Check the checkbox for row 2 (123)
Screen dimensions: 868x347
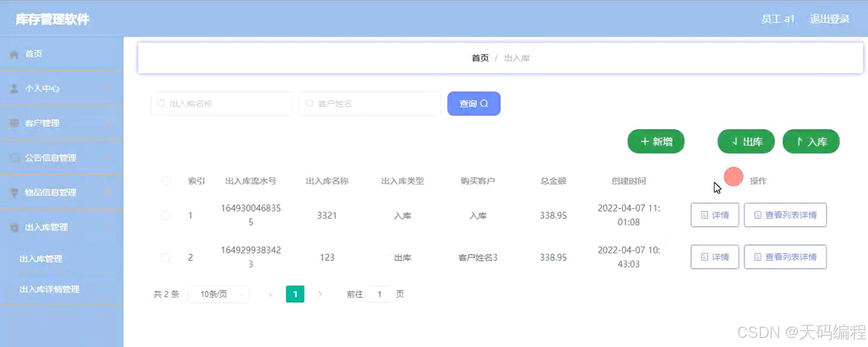(165, 258)
